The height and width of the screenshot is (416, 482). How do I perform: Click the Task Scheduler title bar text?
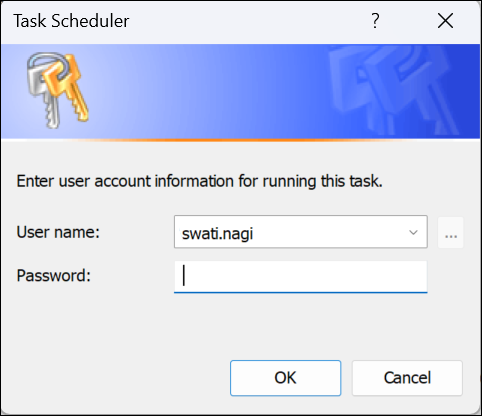71,21
